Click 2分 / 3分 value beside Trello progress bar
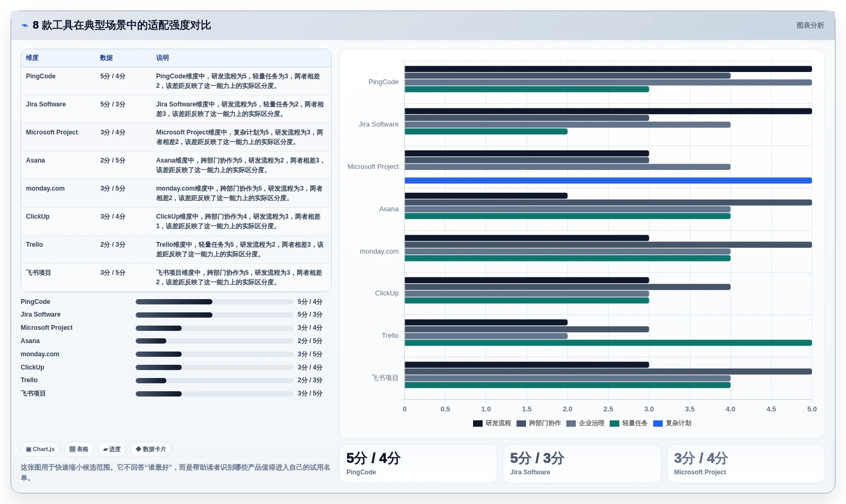The image size is (846, 504). coord(310,381)
